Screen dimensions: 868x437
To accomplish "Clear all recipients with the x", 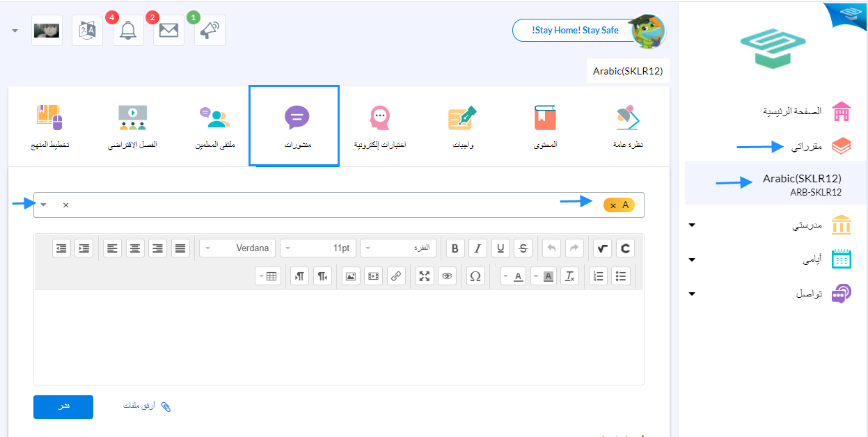I will 65,205.
